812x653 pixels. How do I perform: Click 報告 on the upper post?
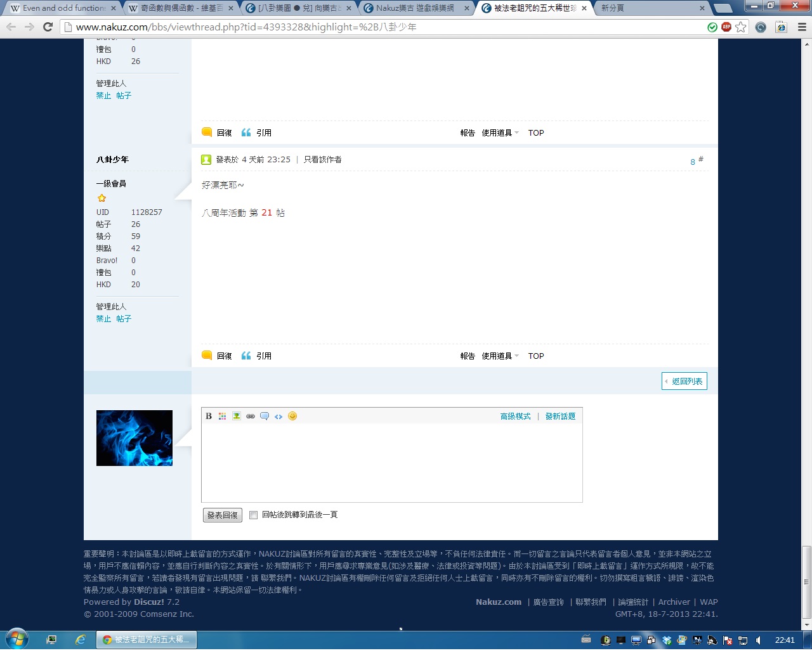click(x=468, y=133)
